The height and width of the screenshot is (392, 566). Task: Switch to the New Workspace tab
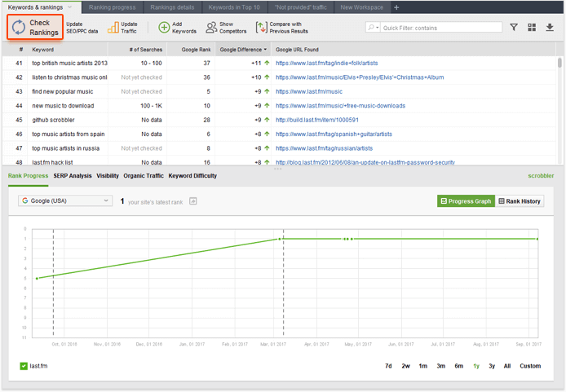click(x=361, y=7)
